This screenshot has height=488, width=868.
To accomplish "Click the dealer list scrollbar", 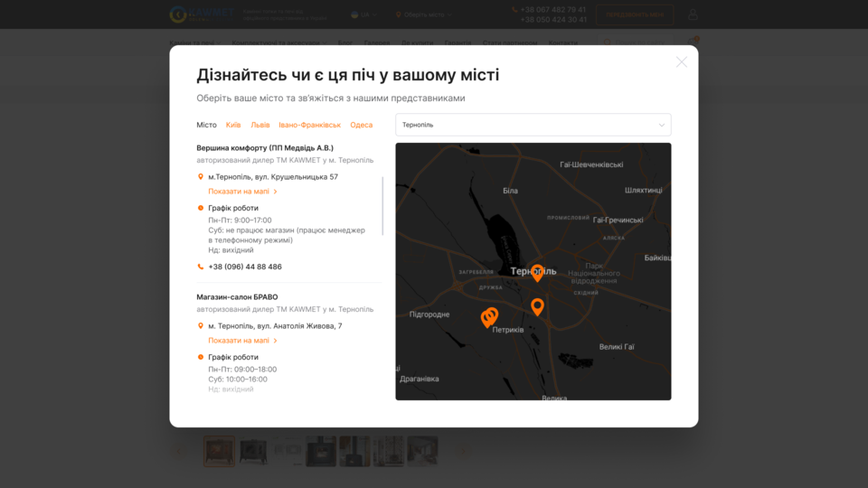I will pos(382,206).
